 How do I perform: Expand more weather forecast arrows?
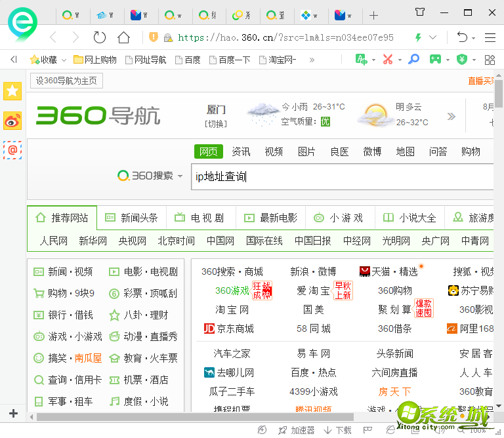tap(451, 116)
